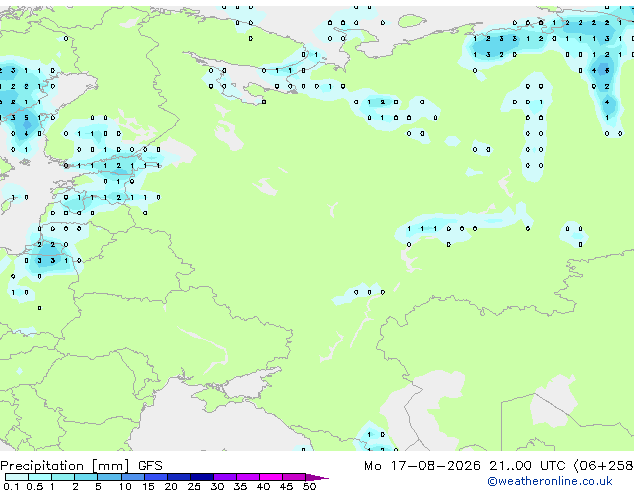Pick the 10–15 mm legend color swatch

pos(132,477)
